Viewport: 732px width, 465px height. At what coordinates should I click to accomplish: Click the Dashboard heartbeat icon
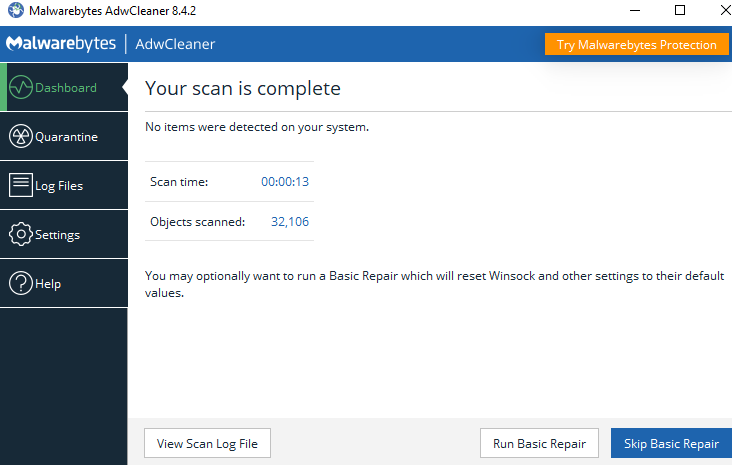(x=21, y=87)
